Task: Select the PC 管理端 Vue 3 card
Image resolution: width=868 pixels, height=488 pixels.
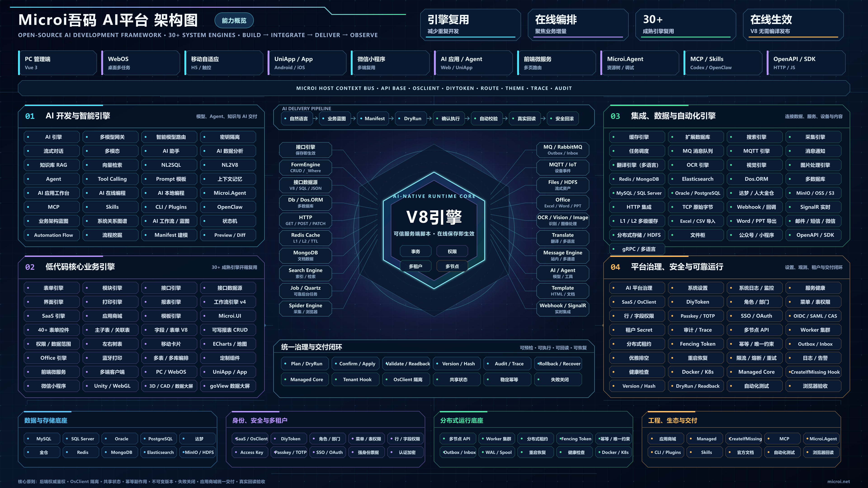Action: point(58,63)
